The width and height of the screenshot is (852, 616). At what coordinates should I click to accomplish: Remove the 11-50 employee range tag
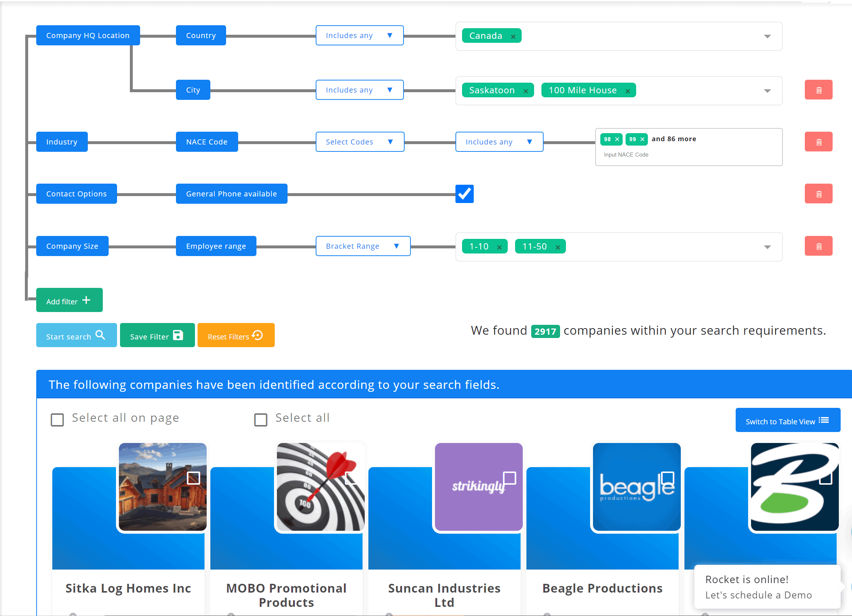pyautogui.click(x=558, y=247)
